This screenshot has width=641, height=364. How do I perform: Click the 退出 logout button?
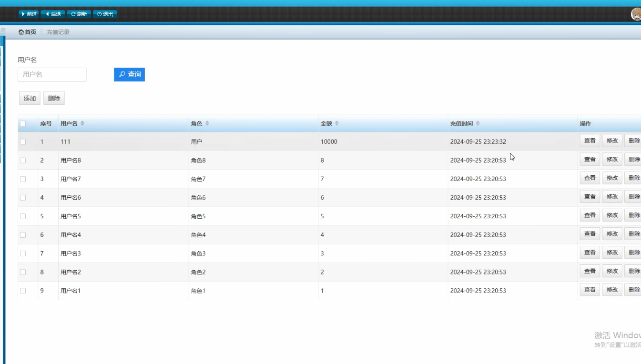[x=105, y=14]
